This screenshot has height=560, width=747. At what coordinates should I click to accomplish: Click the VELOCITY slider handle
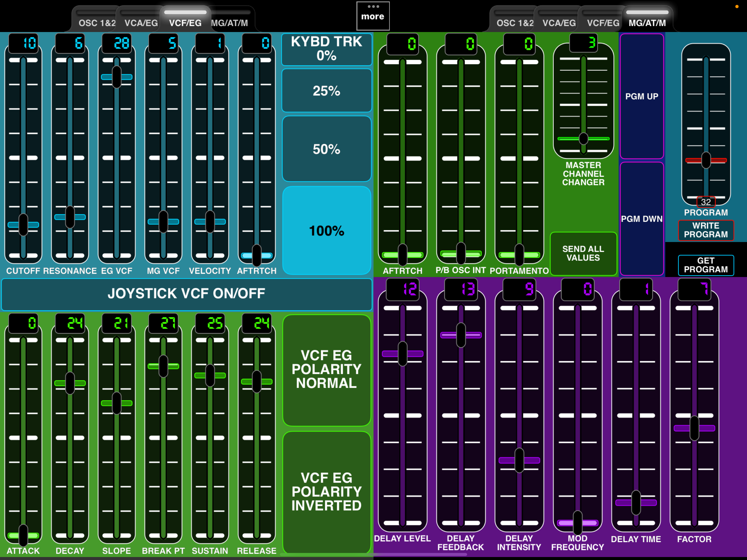pos(210,222)
